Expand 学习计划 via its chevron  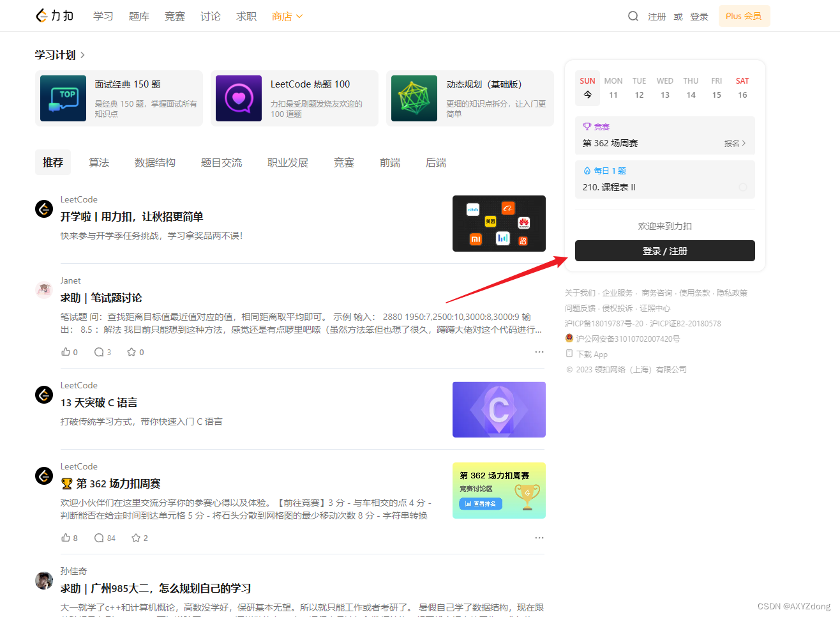tap(82, 55)
